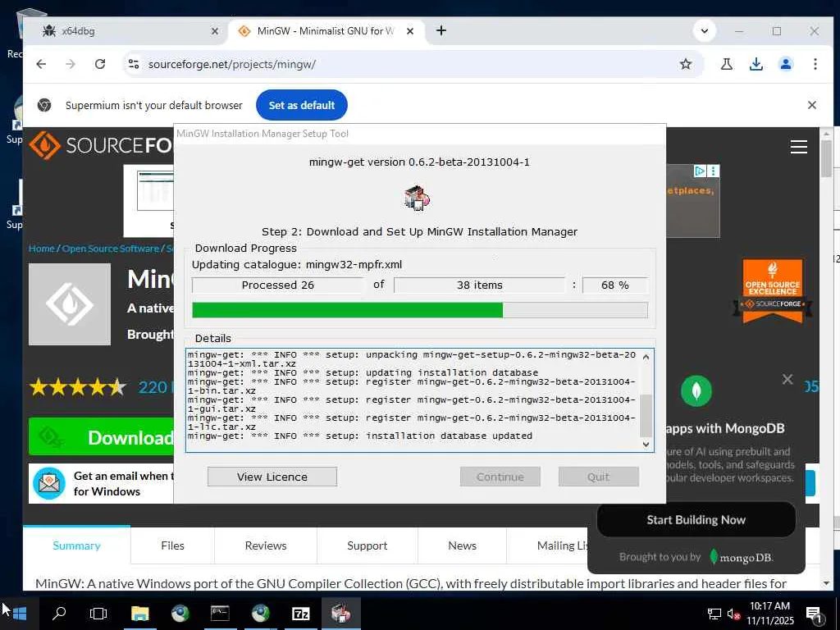Viewport: 840px width, 630px height.
Task: Click the Quit button in setup
Action: pos(598,477)
